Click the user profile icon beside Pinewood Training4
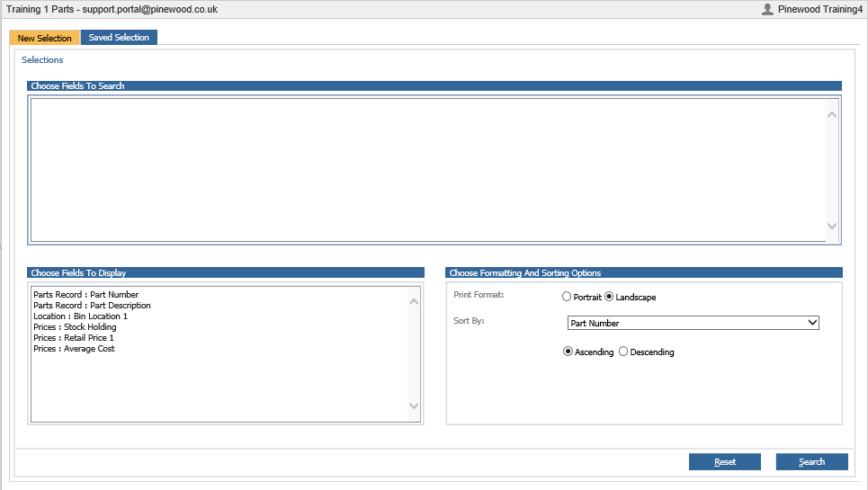868x490 pixels. point(767,9)
